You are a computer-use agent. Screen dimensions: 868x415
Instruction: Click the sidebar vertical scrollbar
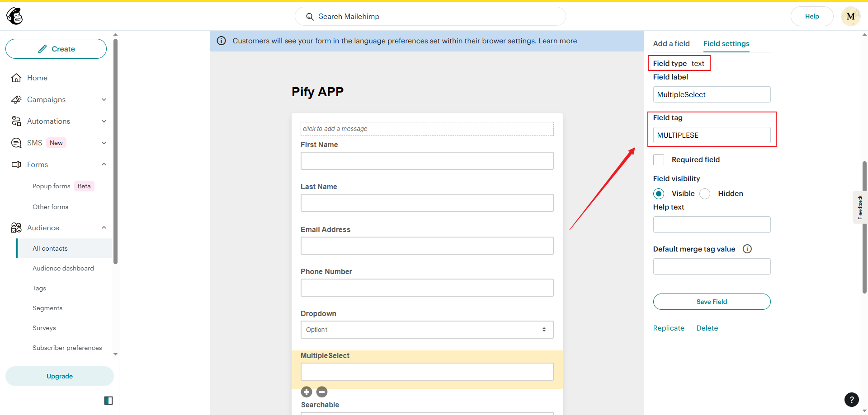(x=115, y=151)
